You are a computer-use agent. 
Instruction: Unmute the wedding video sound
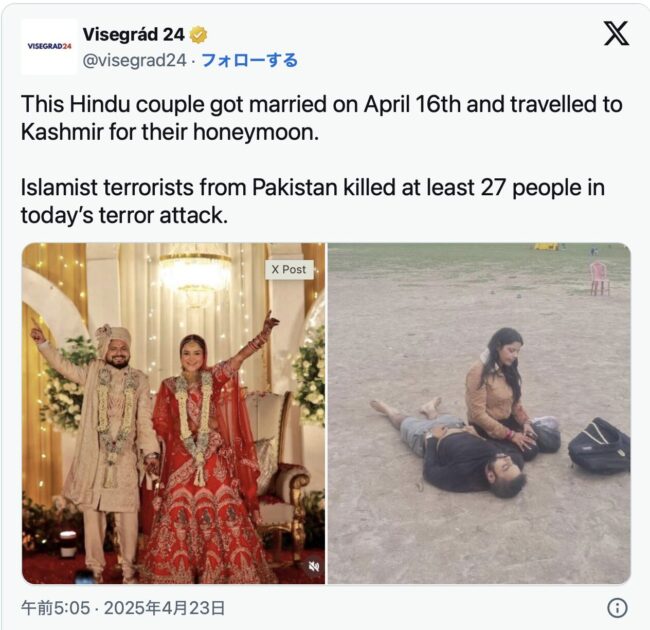tap(314, 566)
